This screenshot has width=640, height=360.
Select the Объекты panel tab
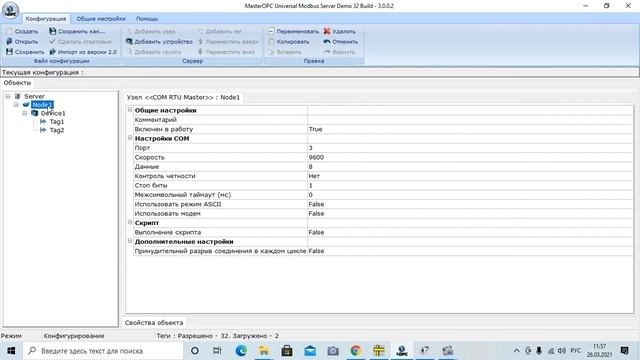[18, 83]
